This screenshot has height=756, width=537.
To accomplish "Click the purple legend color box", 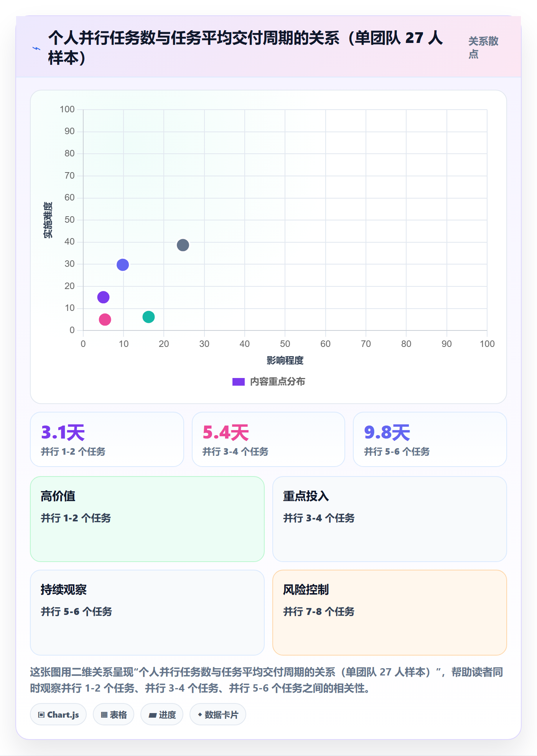I will 239,382.
